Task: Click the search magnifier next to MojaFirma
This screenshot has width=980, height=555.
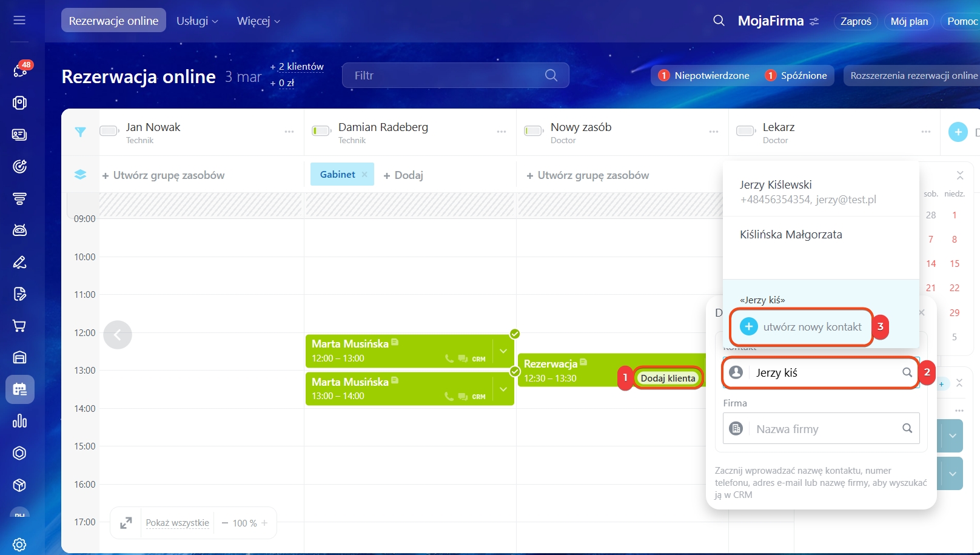Action: [x=719, y=21]
